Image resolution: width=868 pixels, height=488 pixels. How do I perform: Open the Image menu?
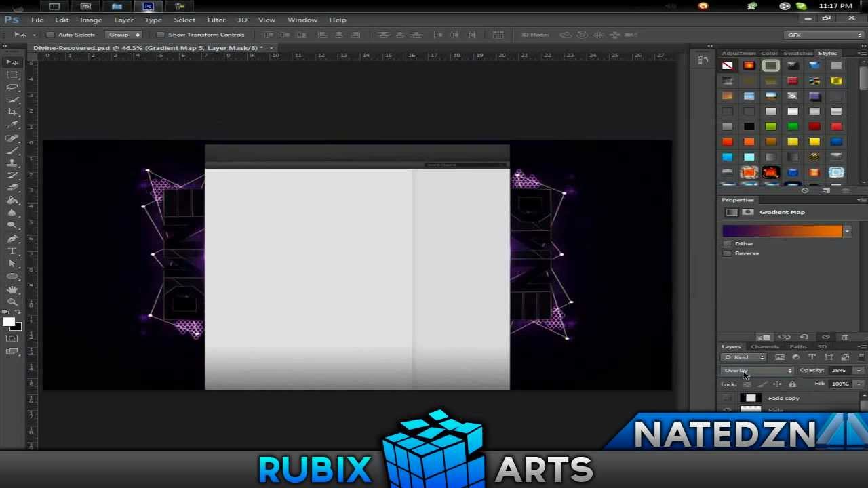point(91,20)
